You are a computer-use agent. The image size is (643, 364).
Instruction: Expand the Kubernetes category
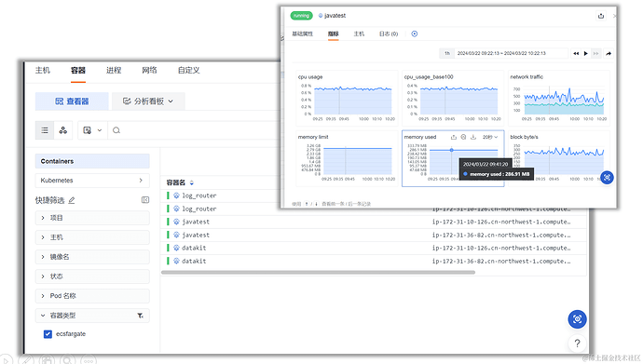pyautogui.click(x=92, y=181)
